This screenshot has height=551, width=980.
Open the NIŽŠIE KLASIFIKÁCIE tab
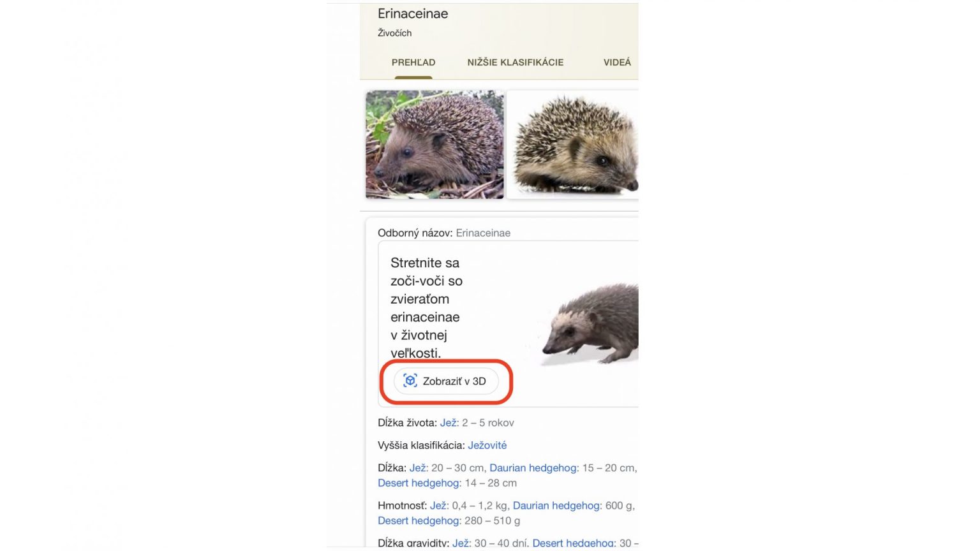[x=516, y=62]
